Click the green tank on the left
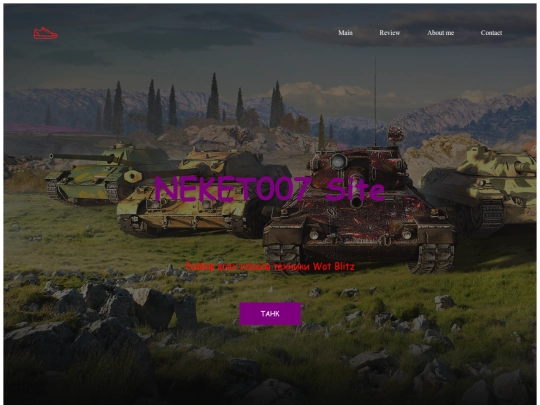The image size is (540, 405). [103, 174]
